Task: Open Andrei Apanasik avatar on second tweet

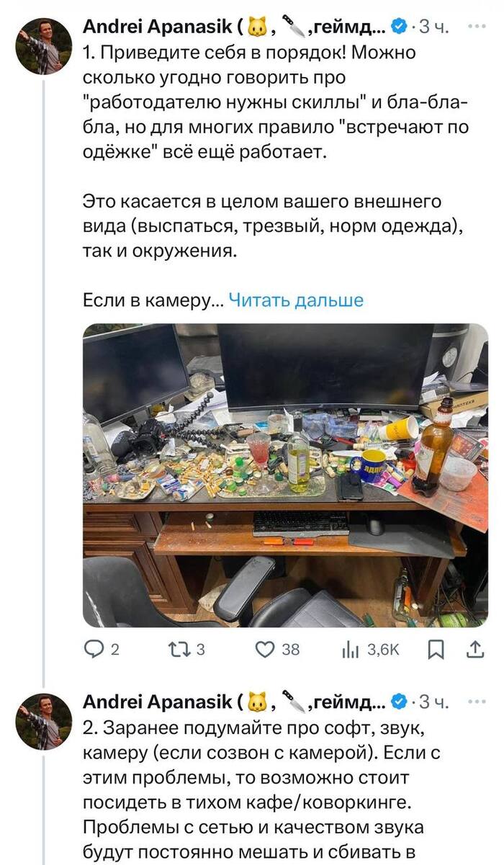Action: tap(44, 721)
